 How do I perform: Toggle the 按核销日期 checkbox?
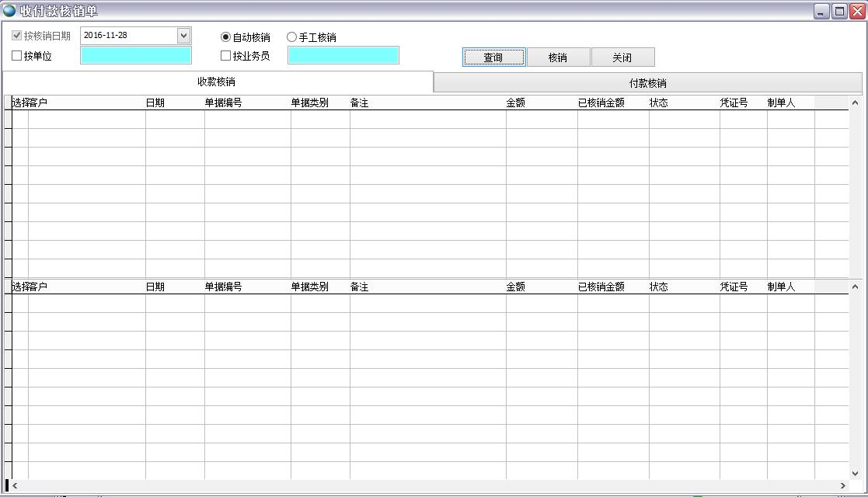point(16,35)
